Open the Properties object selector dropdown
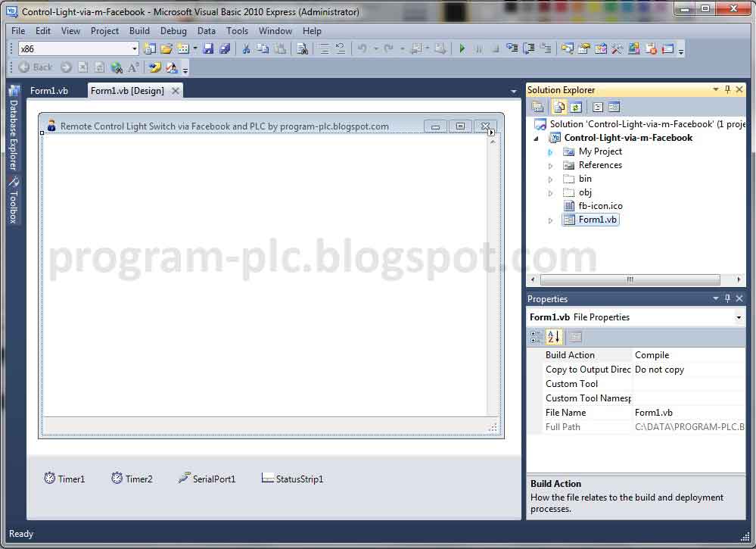Image resolution: width=756 pixels, height=549 pixels. [x=738, y=317]
